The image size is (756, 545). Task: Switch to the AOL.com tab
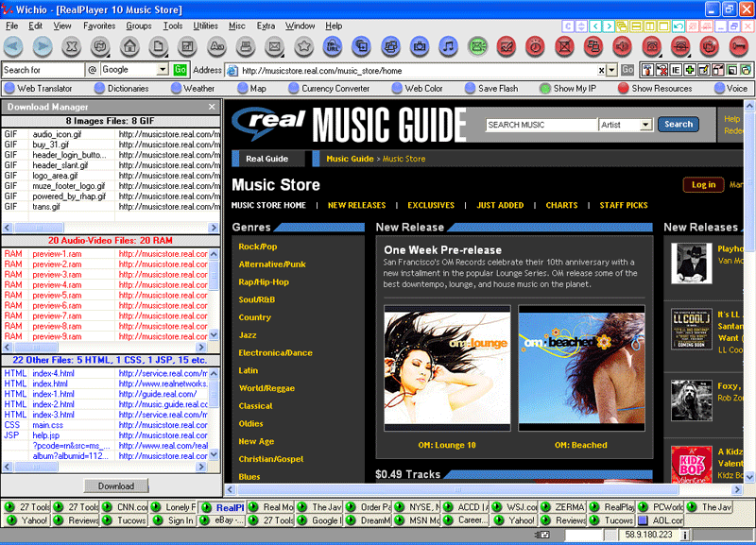(x=661, y=520)
